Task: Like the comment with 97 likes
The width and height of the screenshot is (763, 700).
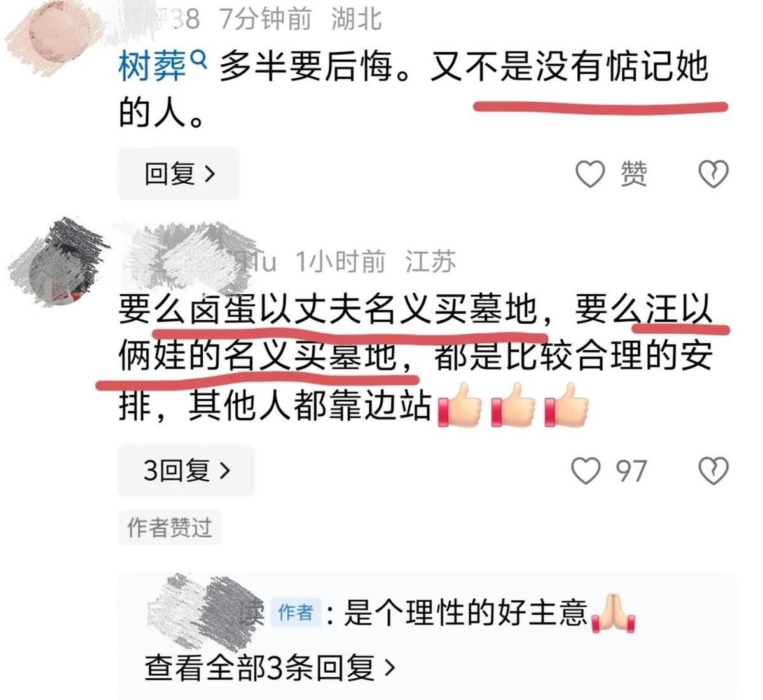Action: pos(586,471)
